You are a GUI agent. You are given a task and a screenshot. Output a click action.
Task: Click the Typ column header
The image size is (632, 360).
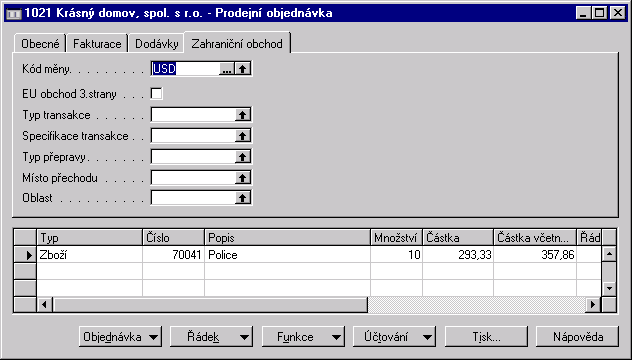(89, 238)
